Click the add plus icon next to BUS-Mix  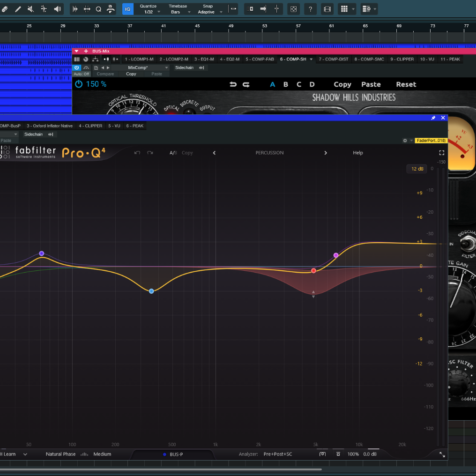86,51
